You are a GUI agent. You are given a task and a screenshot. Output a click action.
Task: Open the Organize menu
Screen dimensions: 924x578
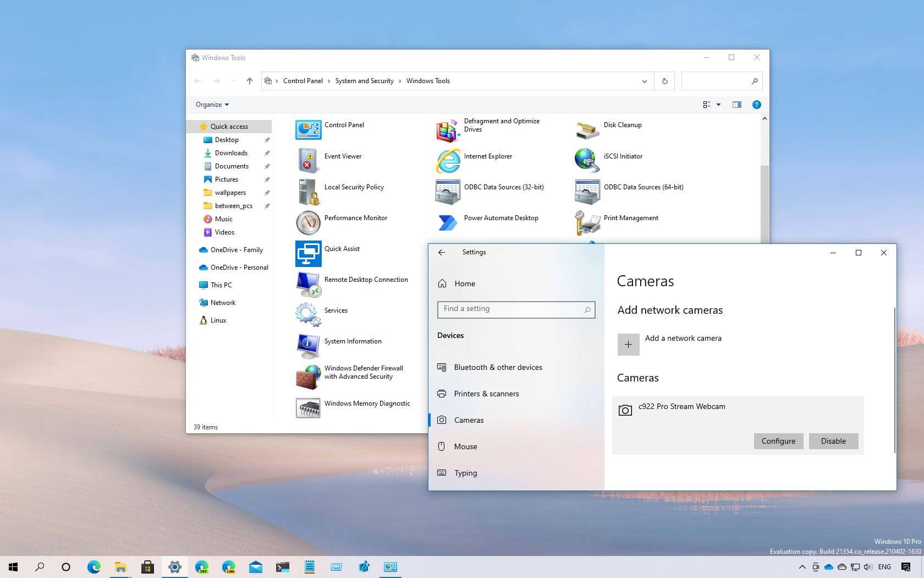(211, 105)
